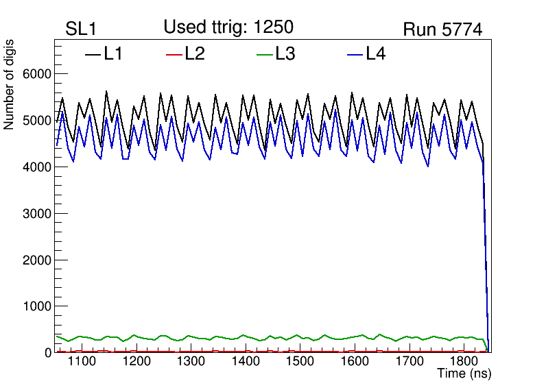This screenshot has width=546, height=392.
Task: Select the 'Time (ns)' x-axis title
Action: point(464,374)
